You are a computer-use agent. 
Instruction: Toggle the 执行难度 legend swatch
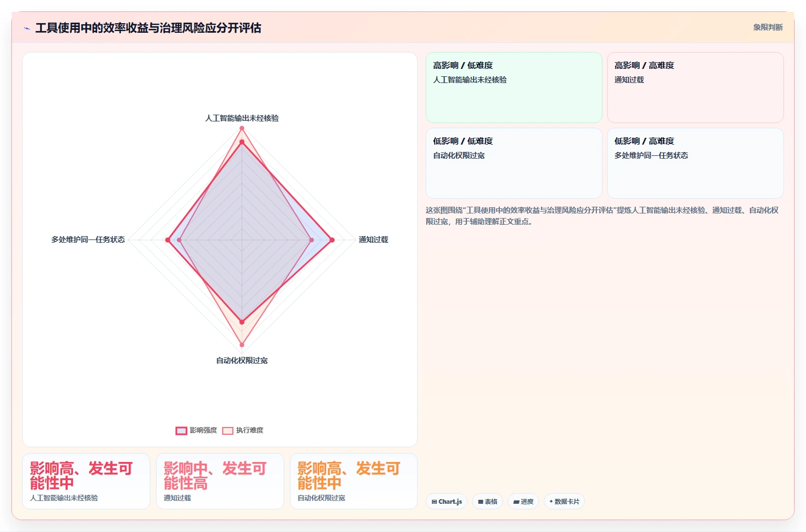228,430
